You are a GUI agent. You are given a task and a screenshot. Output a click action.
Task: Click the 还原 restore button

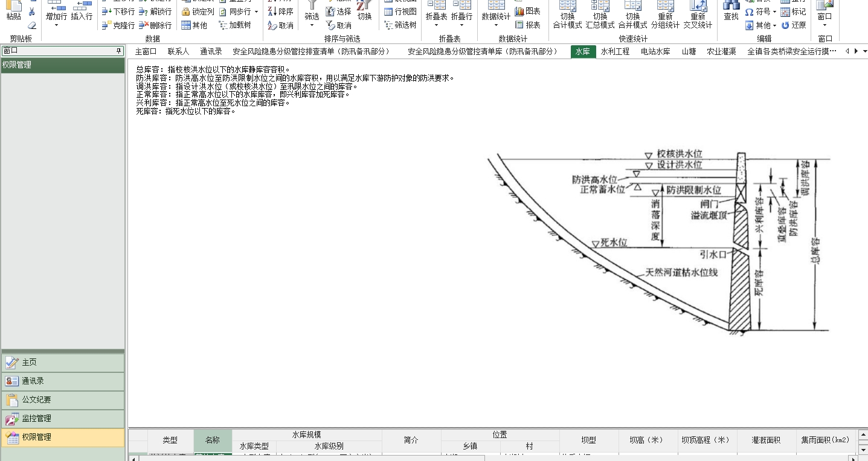tap(794, 25)
